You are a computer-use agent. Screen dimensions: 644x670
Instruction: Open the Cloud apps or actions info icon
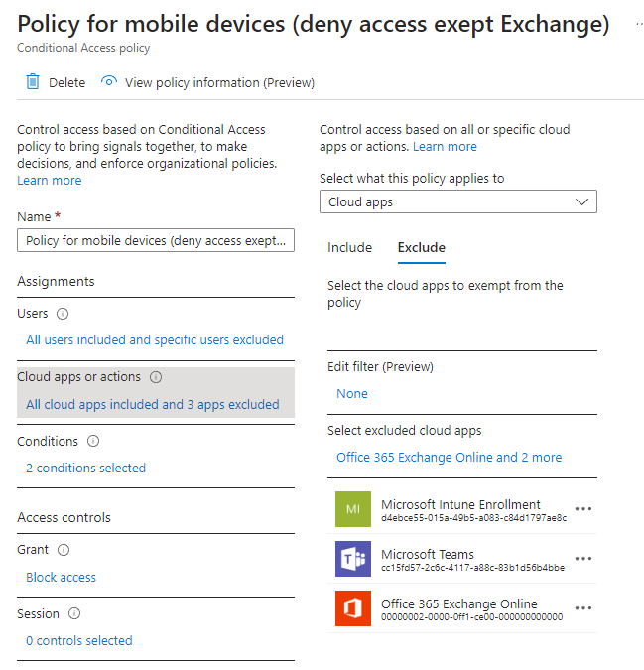click(156, 377)
